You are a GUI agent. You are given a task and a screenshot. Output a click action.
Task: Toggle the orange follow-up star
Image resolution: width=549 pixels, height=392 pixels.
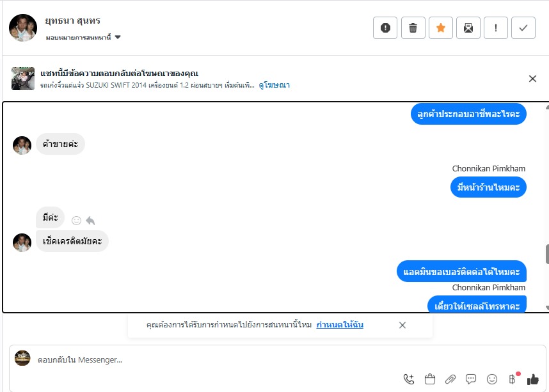coord(441,27)
